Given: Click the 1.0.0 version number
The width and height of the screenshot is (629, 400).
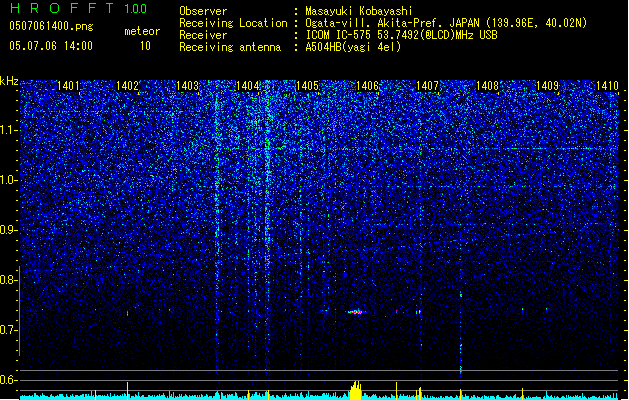Looking at the screenshot, I should (x=136, y=9).
